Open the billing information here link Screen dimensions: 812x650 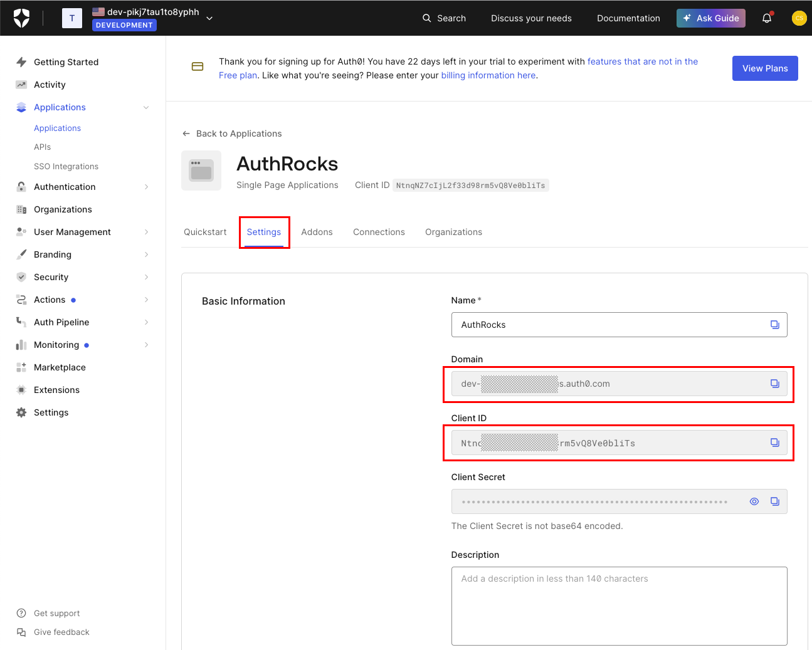click(488, 75)
